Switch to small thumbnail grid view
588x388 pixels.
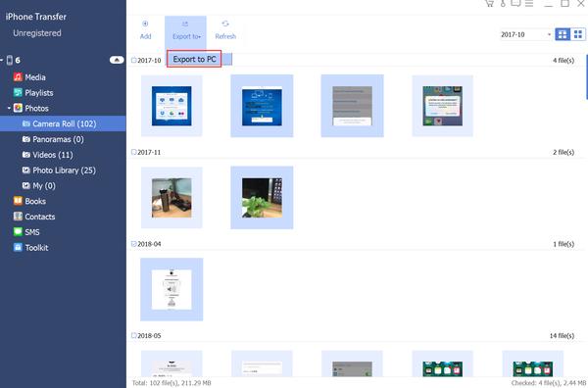[578, 34]
